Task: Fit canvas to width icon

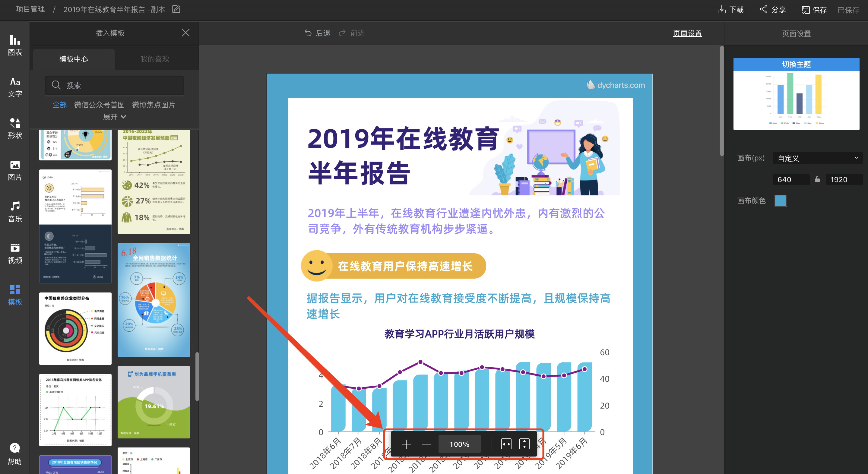Action: point(506,444)
